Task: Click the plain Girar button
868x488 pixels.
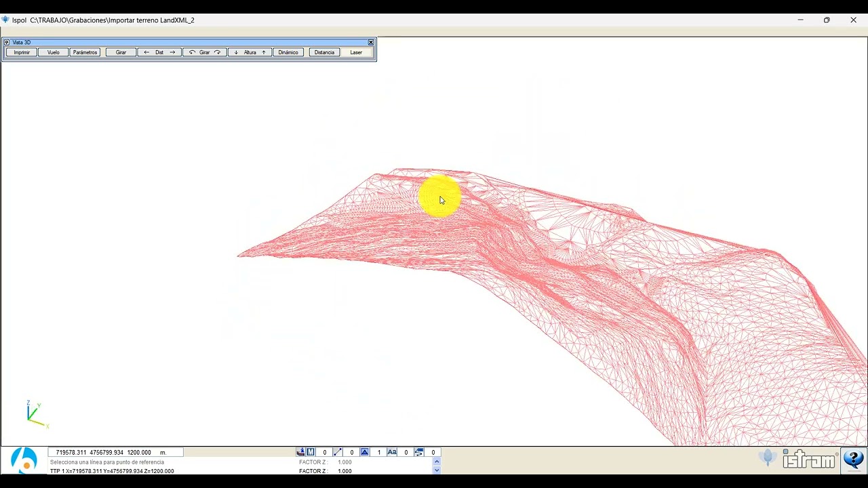Action: click(x=121, y=52)
